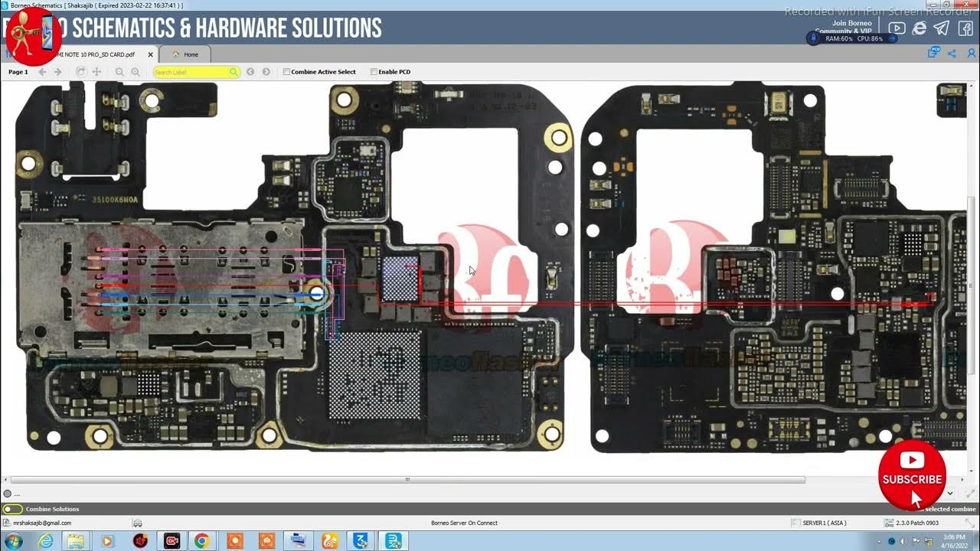
Task: Expand the dropdown arrow near Subscribe overlay
Action: click(950, 494)
